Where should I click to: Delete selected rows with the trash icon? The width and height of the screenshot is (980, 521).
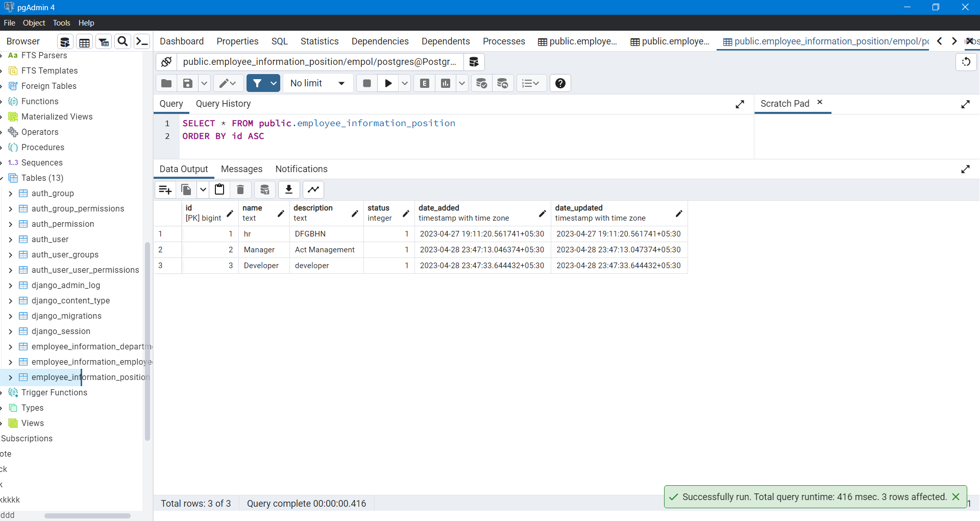coord(240,190)
